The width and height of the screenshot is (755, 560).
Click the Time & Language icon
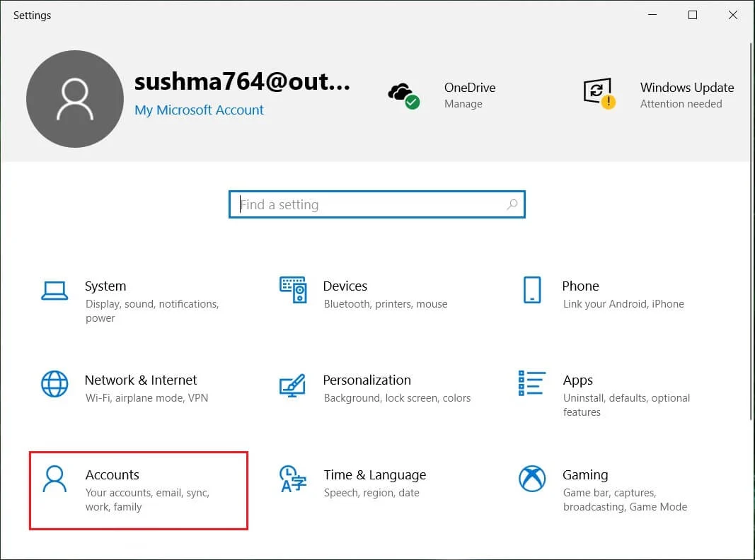point(292,479)
